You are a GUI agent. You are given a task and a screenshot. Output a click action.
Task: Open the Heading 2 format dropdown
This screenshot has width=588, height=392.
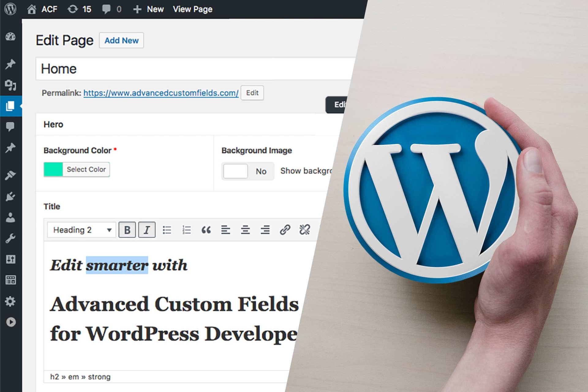[81, 230]
